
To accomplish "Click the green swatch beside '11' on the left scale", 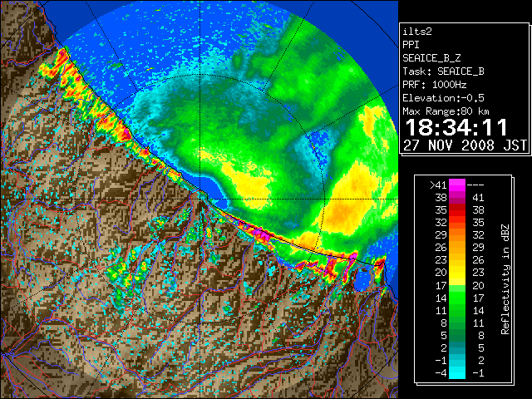I will (x=457, y=310).
